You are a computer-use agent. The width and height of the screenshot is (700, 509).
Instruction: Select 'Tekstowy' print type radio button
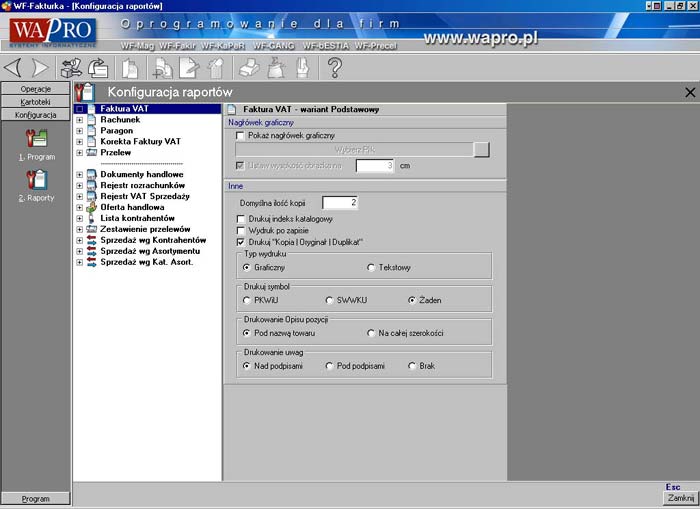click(x=371, y=268)
